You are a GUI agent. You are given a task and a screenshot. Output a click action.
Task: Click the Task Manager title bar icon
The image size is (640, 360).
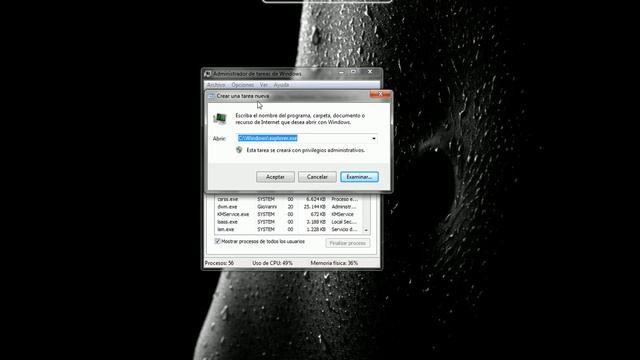[x=208, y=74]
